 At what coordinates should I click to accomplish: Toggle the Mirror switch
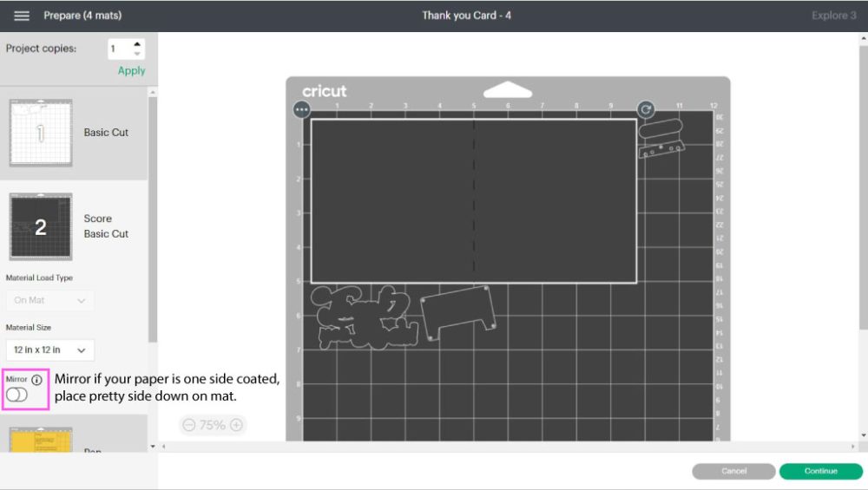16,395
